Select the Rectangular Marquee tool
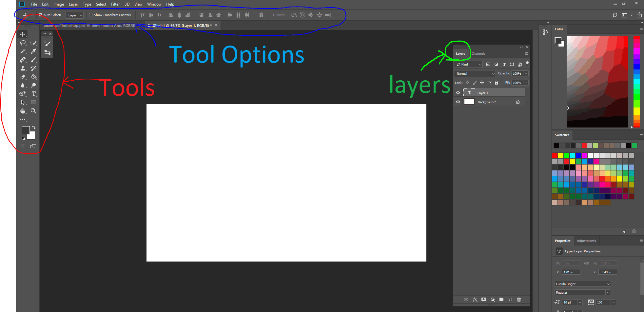The width and height of the screenshot is (644, 312). coord(33,34)
